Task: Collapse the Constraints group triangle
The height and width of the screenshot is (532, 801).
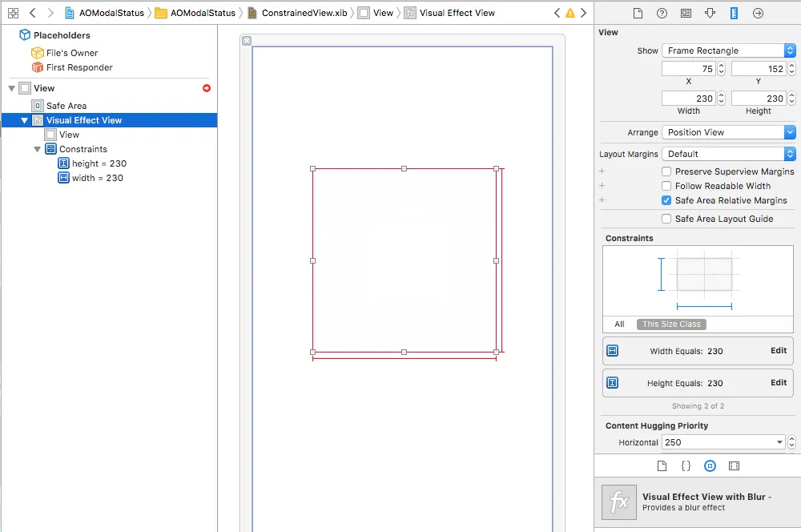Action: 37,149
